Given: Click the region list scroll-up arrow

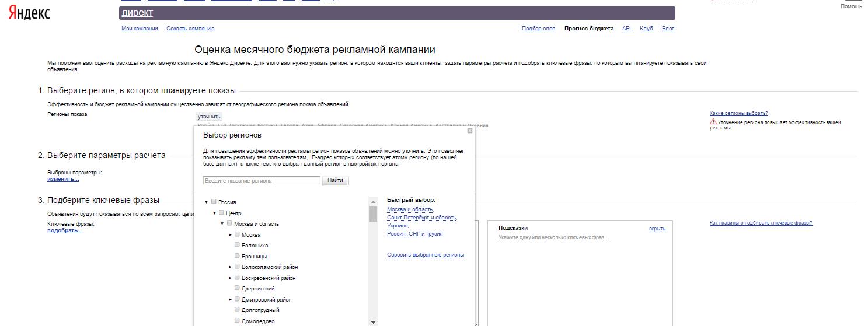Looking at the screenshot, I should pyautogui.click(x=373, y=202).
